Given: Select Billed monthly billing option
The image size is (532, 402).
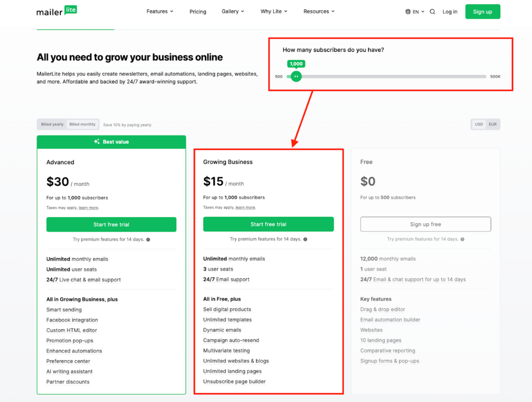Looking at the screenshot, I should (x=82, y=124).
